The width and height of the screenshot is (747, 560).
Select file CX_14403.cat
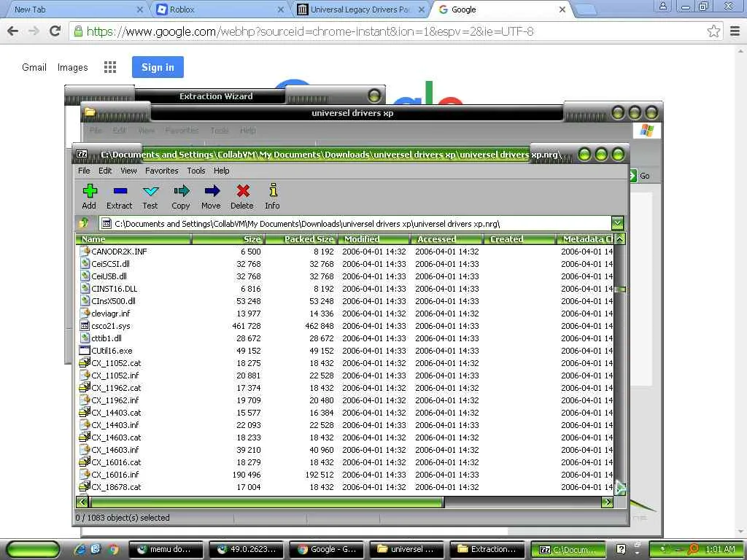coord(116,413)
